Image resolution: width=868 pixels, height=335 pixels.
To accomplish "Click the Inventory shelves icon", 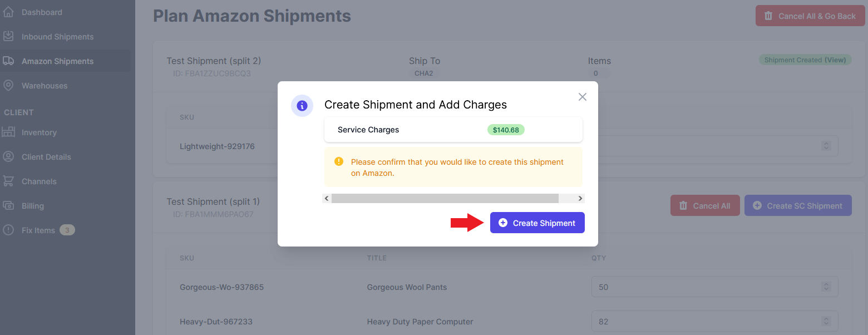I will click(x=8, y=132).
